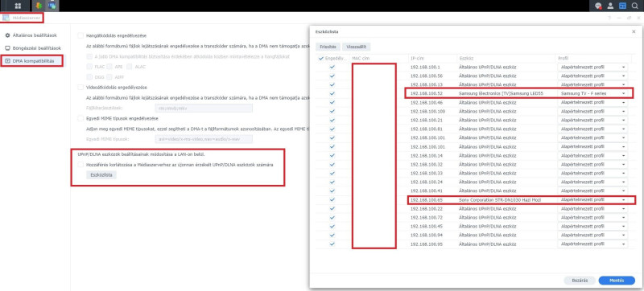Toggle the Engedélyezve header select-all checkbox
The width and height of the screenshot is (644, 291).
pos(321,59)
